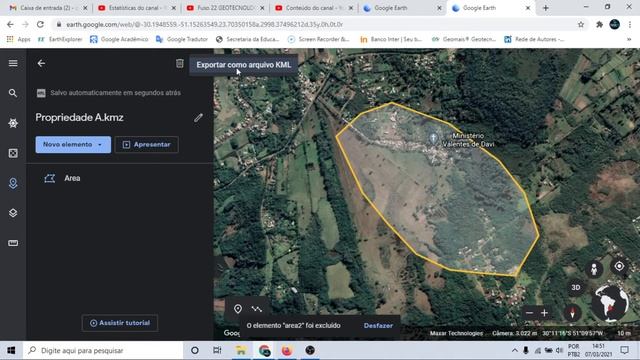This screenshot has height=360, width=640.
Task: Switch to the Caixa de entrada Gmail tab
Action: pos(48,8)
